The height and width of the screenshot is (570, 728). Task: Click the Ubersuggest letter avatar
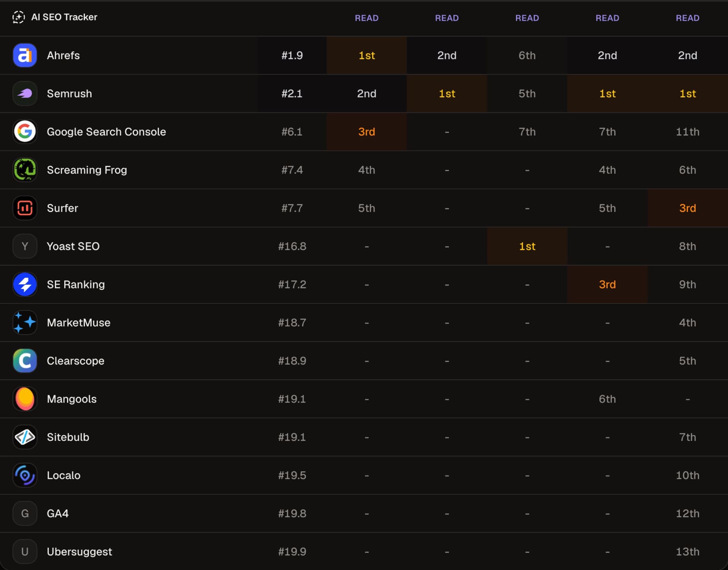pos(25,552)
